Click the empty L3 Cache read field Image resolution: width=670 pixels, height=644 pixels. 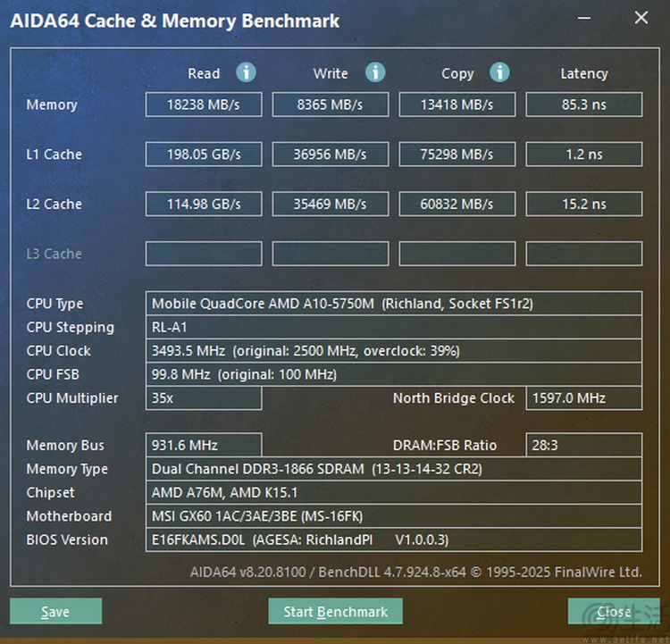[x=204, y=254]
